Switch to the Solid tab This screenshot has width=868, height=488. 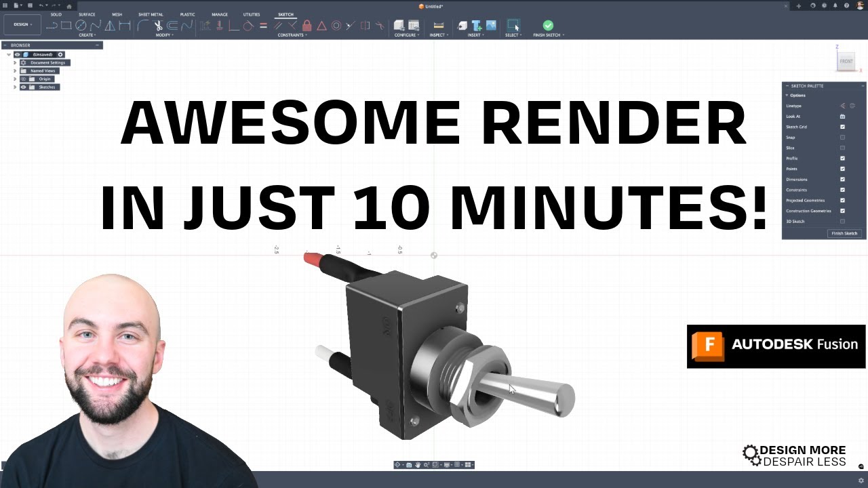coord(56,14)
